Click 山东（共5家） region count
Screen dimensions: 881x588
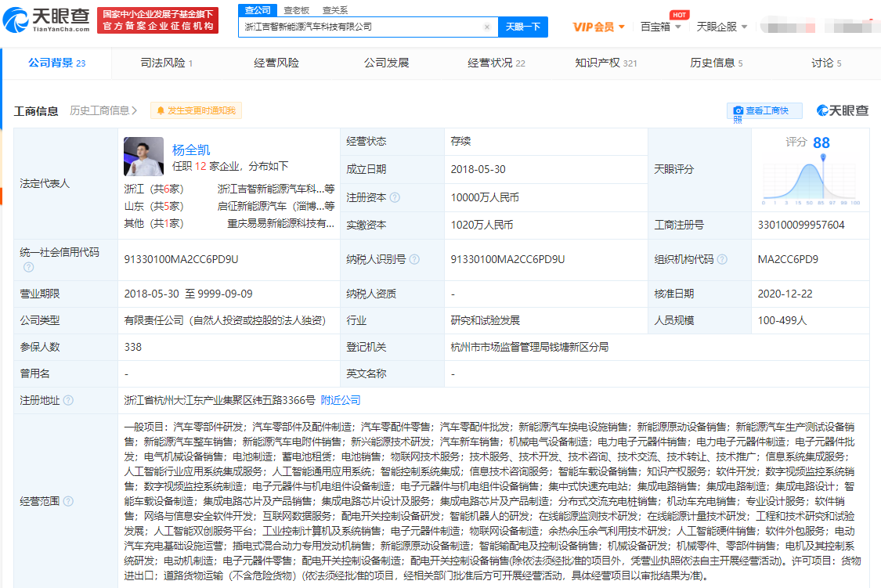pyautogui.click(x=154, y=207)
